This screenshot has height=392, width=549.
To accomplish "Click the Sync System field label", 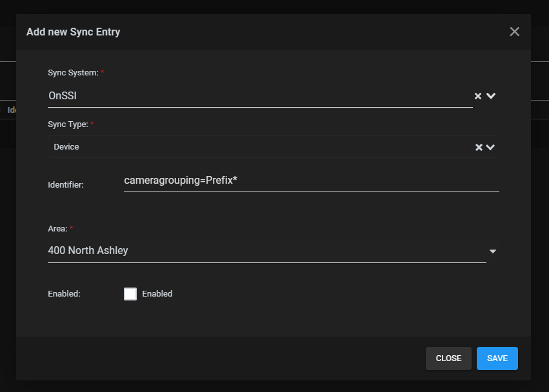I will pyautogui.click(x=73, y=73).
